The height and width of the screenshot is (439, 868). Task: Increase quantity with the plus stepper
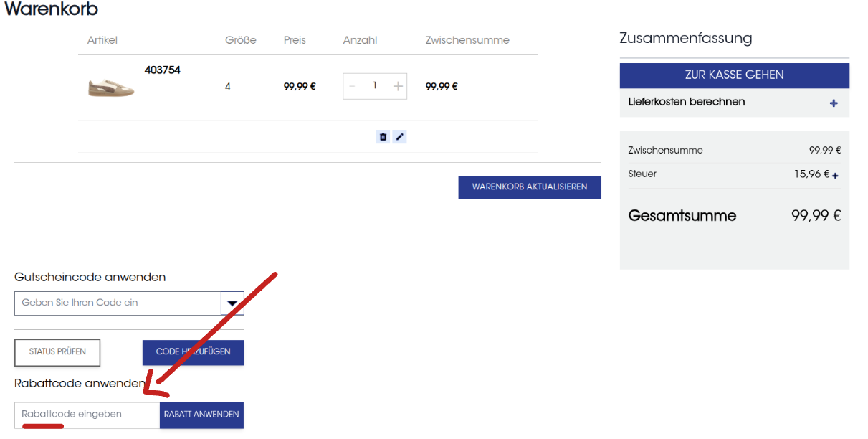click(x=398, y=85)
